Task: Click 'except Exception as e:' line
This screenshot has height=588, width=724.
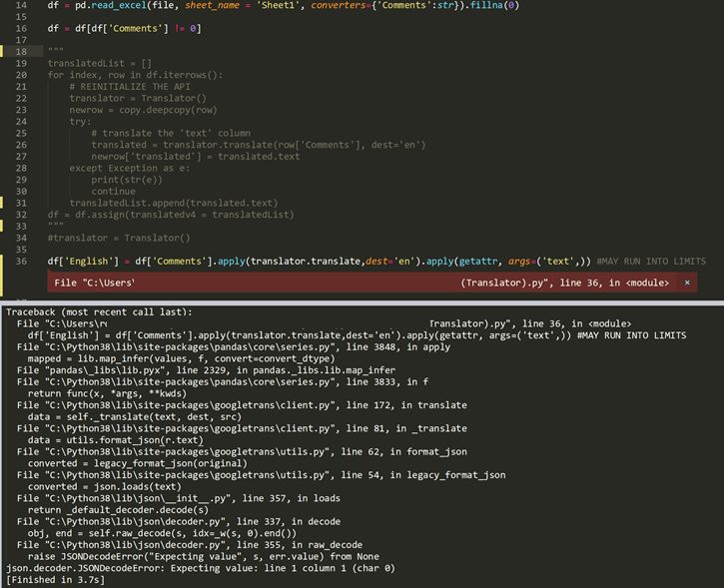Action: click(129, 168)
